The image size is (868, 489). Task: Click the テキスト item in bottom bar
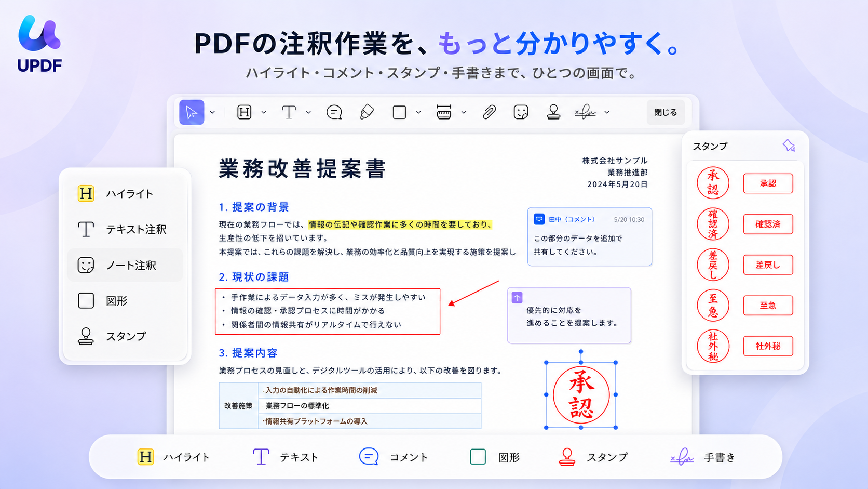coord(285,457)
